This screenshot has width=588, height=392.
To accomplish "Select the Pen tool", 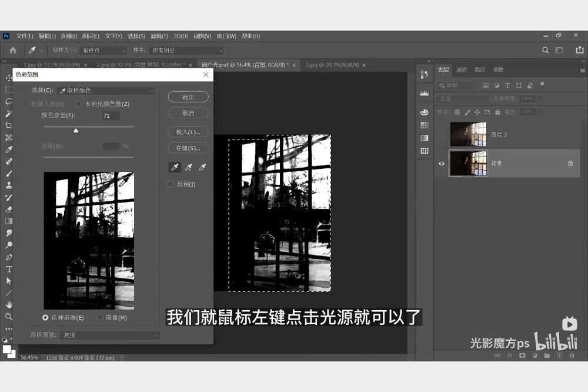I will [x=9, y=257].
